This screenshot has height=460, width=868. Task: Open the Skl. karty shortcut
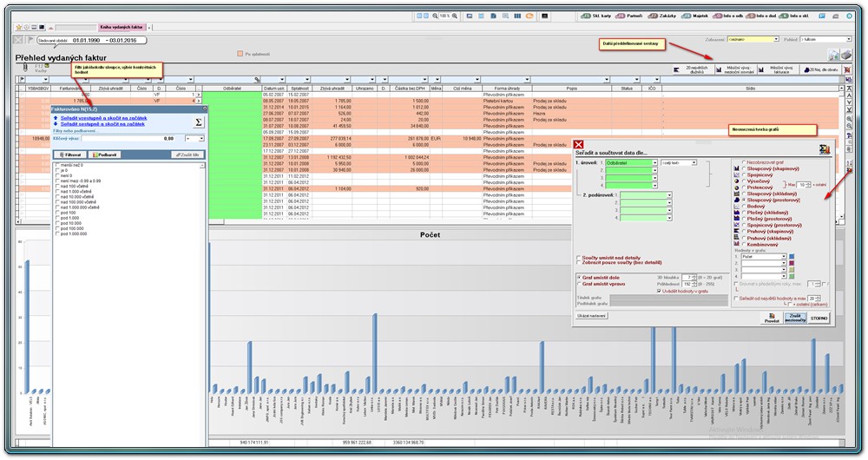point(595,16)
